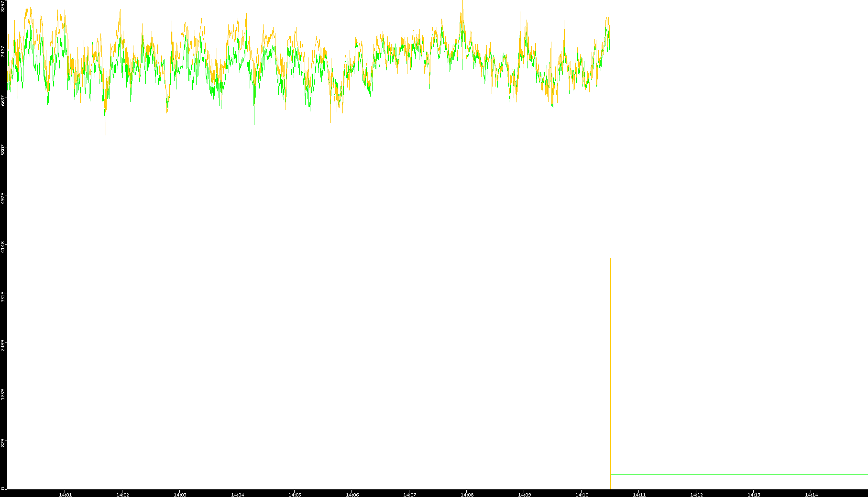Click the 14:08 time axis label
The height and width of the screenshot is (497, 868).
pos(467,495)
